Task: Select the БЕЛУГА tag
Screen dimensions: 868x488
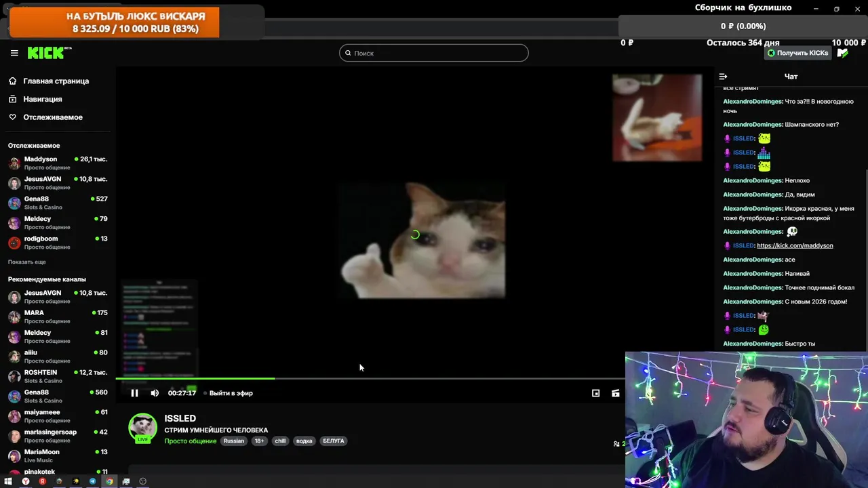Action: tap(334, 441)
